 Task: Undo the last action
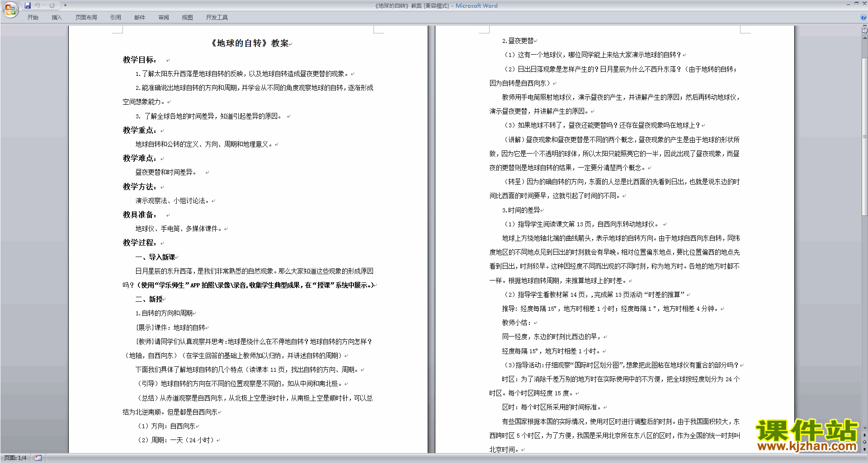(x=38, y=5)
